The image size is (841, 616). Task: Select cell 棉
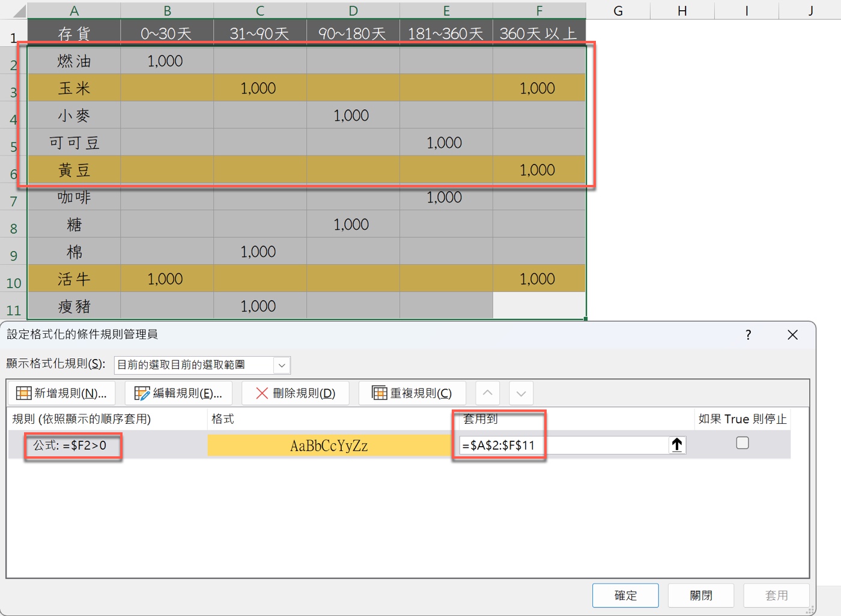coord(74,252)
